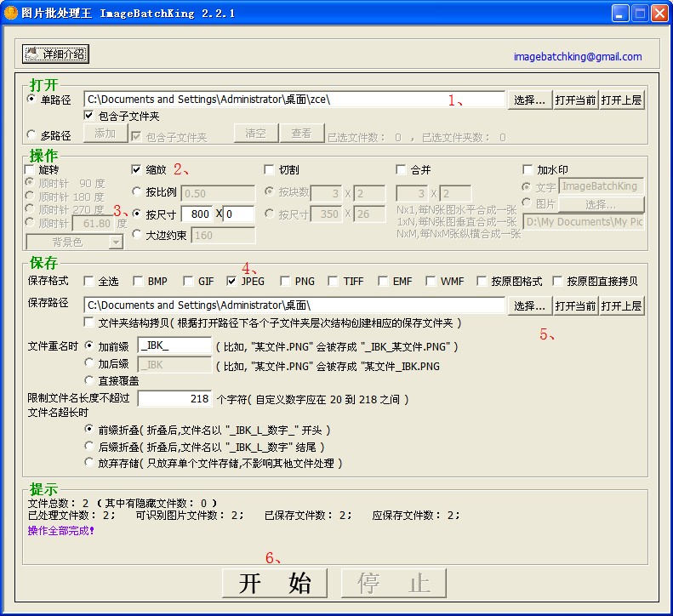This screenshot has height=616, width=673.
Task: Click the imagebatchking@gmail.com email link
Action: 578,57
